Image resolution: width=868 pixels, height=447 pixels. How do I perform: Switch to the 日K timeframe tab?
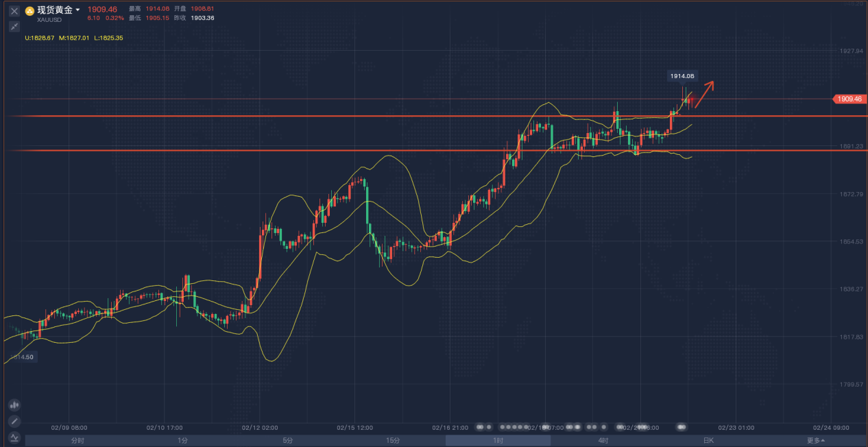(708, 440)
